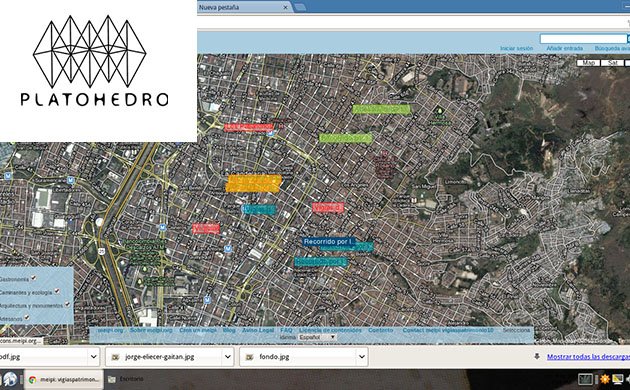This screenshot has height=390, width=630.
Task: Open the globe launcher icon in taskbar
Action: tap(10, 380)
